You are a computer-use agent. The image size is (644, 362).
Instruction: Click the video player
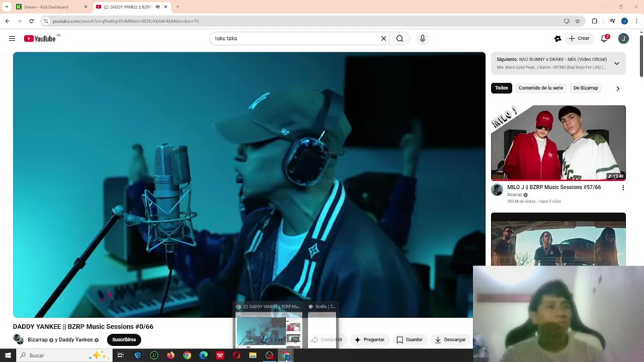point(249,185)
